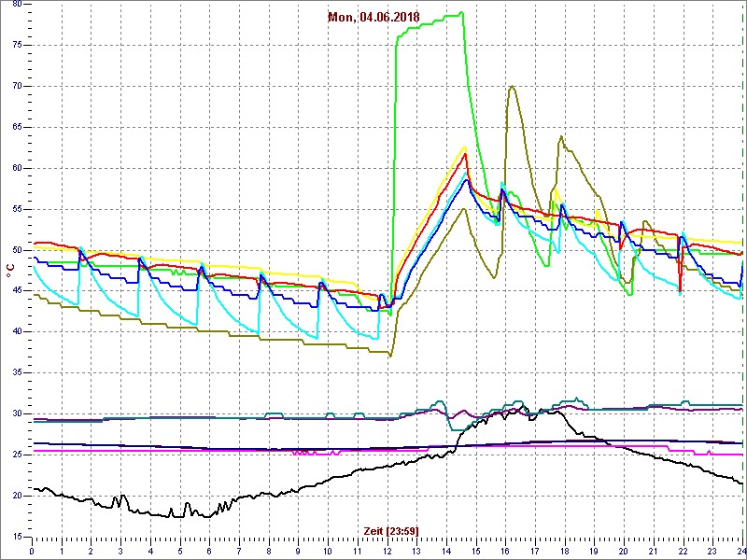Image resolution: width=747 pixels, height=560 pixels.
Task: Select the °C unit label on temperature axis
Action: (8, 271)
